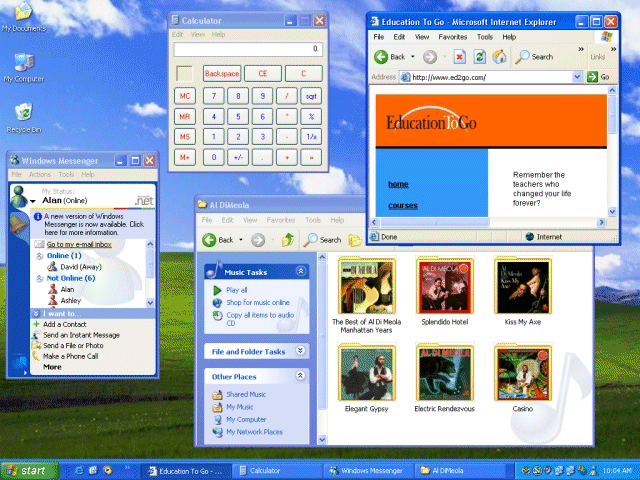This screenshot has height=480, width=640.
Task: Click Go to my e-mail inbox link
Action: [79, 244]
